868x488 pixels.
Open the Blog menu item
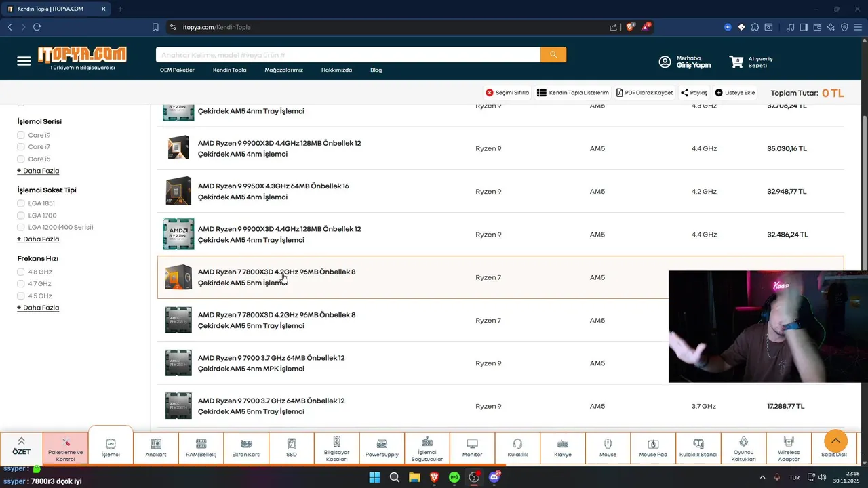click(376, 70)
